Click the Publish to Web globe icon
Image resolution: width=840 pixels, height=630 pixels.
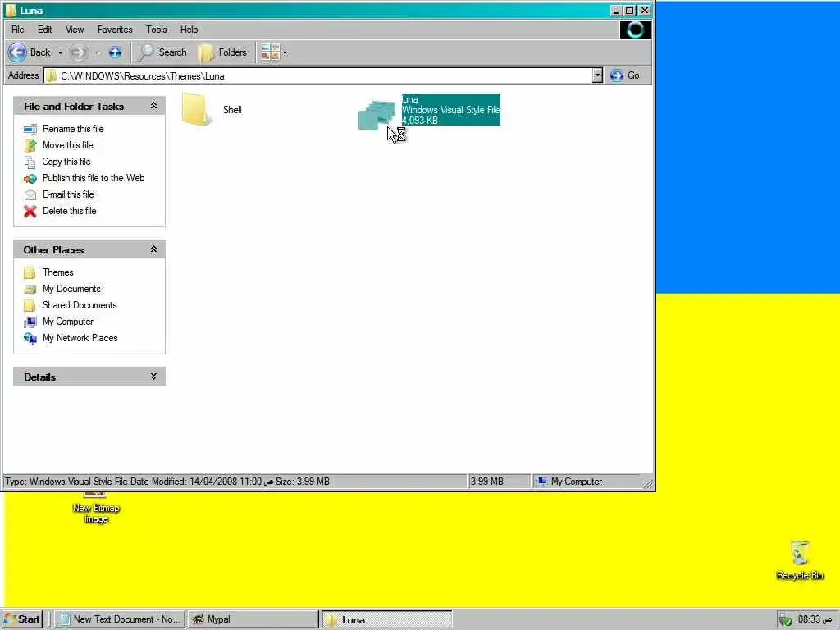point(30,178)
